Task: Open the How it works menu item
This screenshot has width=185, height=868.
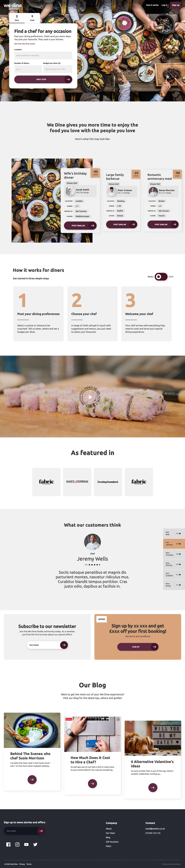Action: [x=152, y=5]
